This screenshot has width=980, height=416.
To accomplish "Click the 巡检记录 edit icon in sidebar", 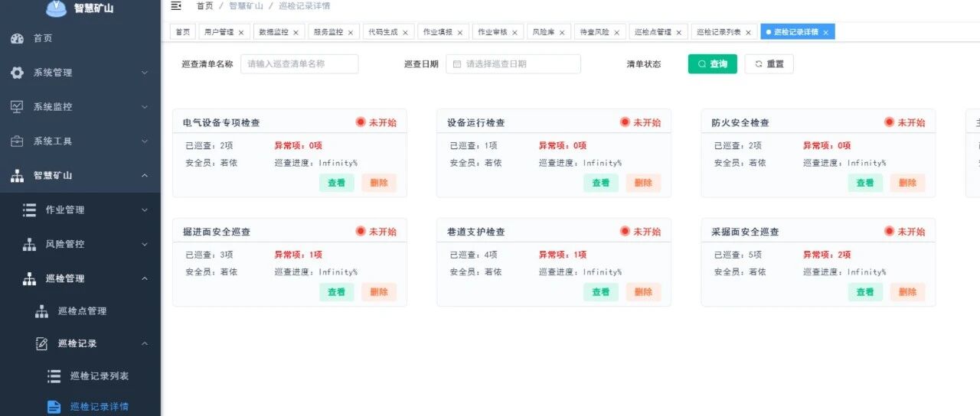I will point(41,344).
